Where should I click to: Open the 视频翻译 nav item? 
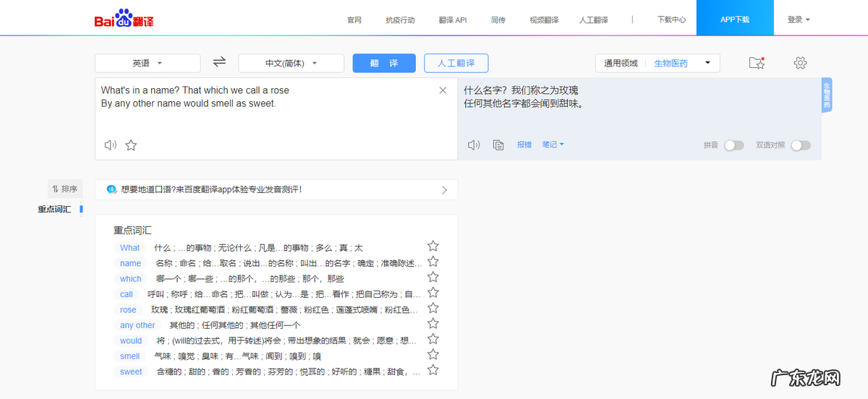pyautogui.click(x=544, y=20)
